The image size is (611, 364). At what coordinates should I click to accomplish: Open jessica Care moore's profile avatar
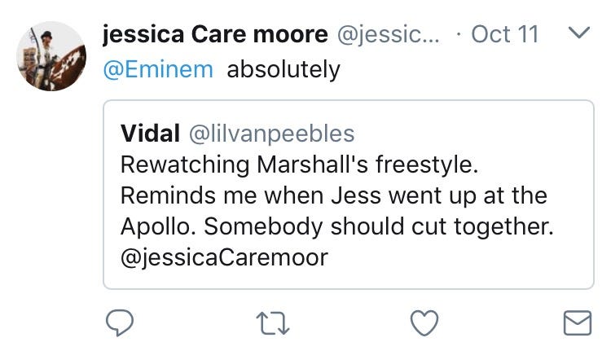click(51, 56)
